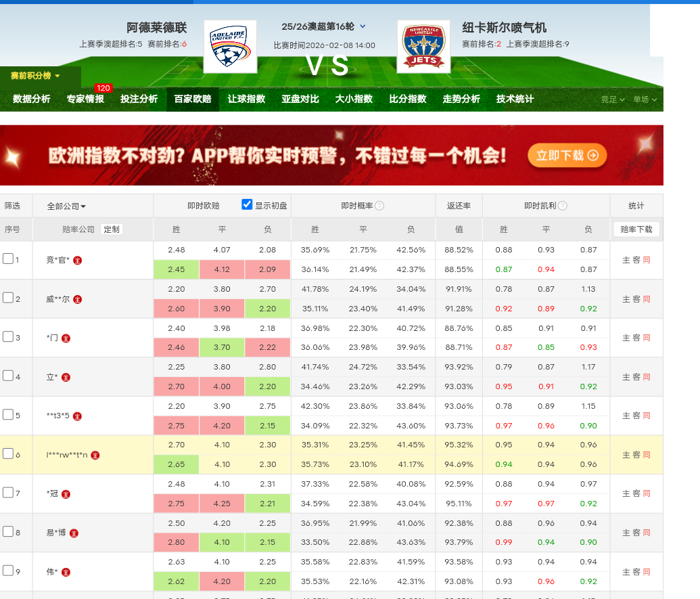Click the green 2.45 win odds cell
700x599 pixels.
(x=177, y=269)
